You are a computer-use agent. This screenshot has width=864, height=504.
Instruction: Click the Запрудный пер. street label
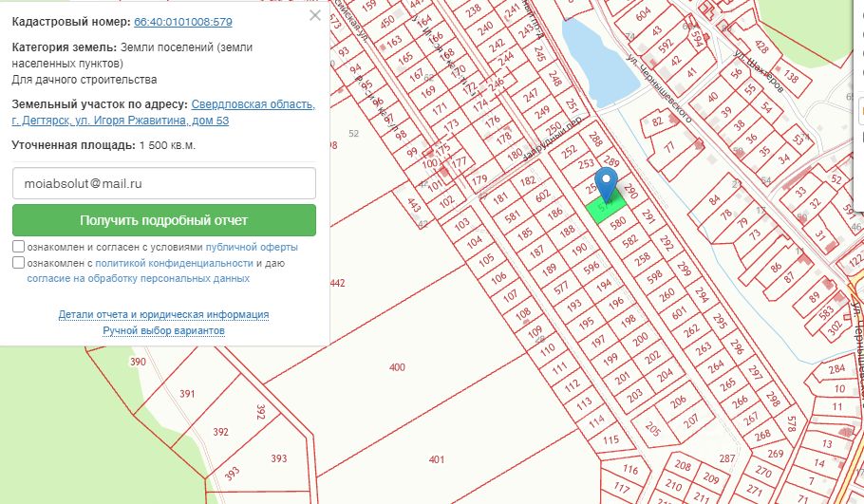(553, 139)
